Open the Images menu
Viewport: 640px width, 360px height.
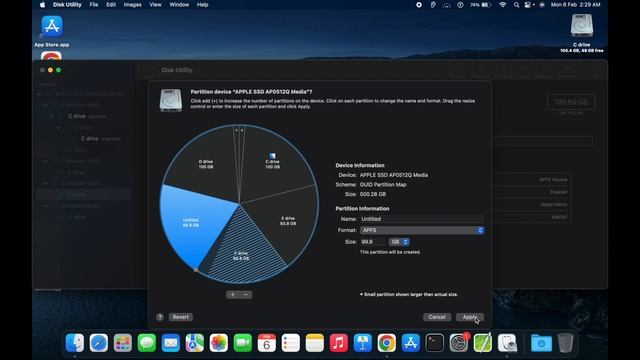click(133, 5)
